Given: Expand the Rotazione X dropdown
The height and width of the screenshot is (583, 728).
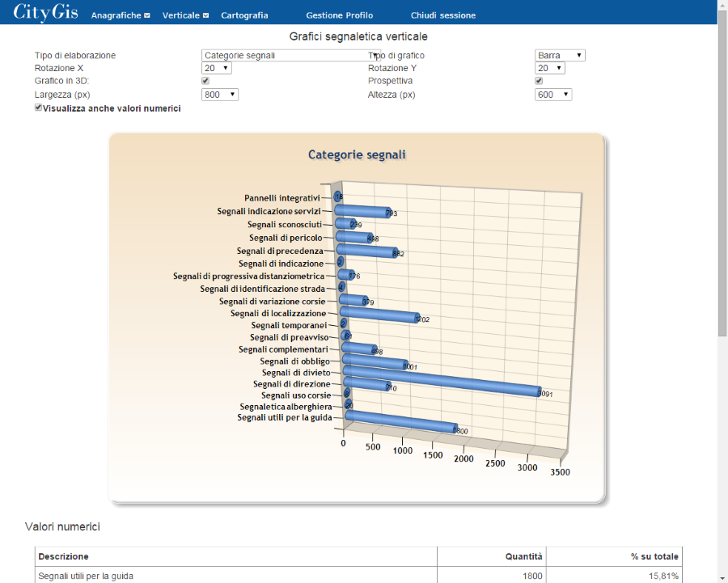Looking at the screenshot, I should pos(217,69).
